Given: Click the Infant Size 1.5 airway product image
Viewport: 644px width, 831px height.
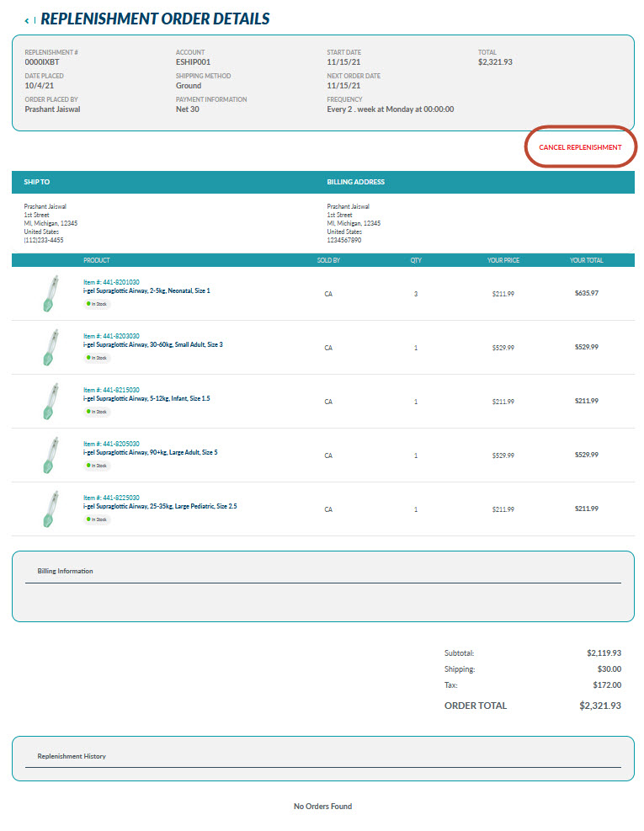Looking at the screenshot, I should pyautogui.click(x=49, y=402).
